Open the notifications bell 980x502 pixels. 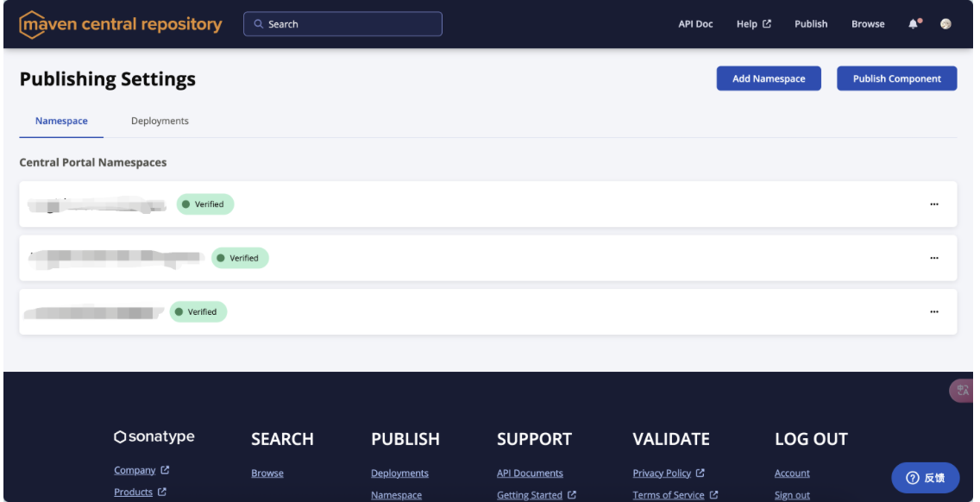913,24
